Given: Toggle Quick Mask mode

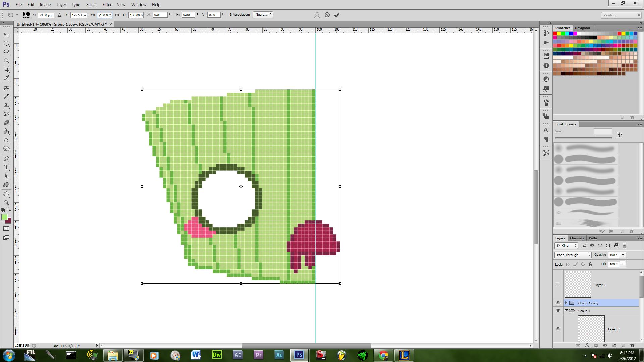Looking at the screenshot, I should click(x=6, y=229).
